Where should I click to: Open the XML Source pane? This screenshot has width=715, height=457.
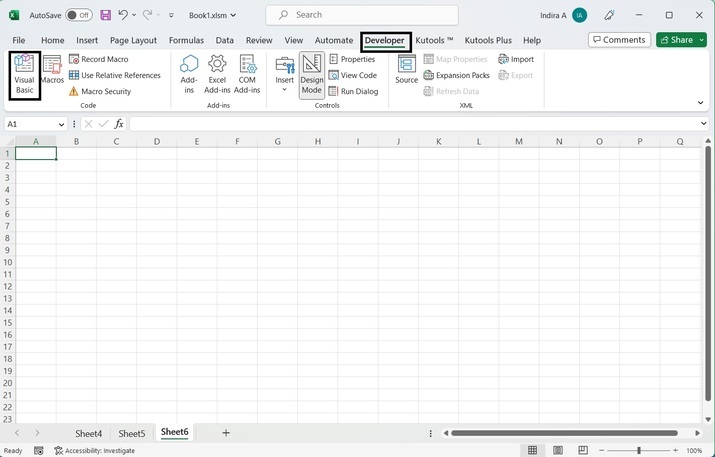click(406, 70)
